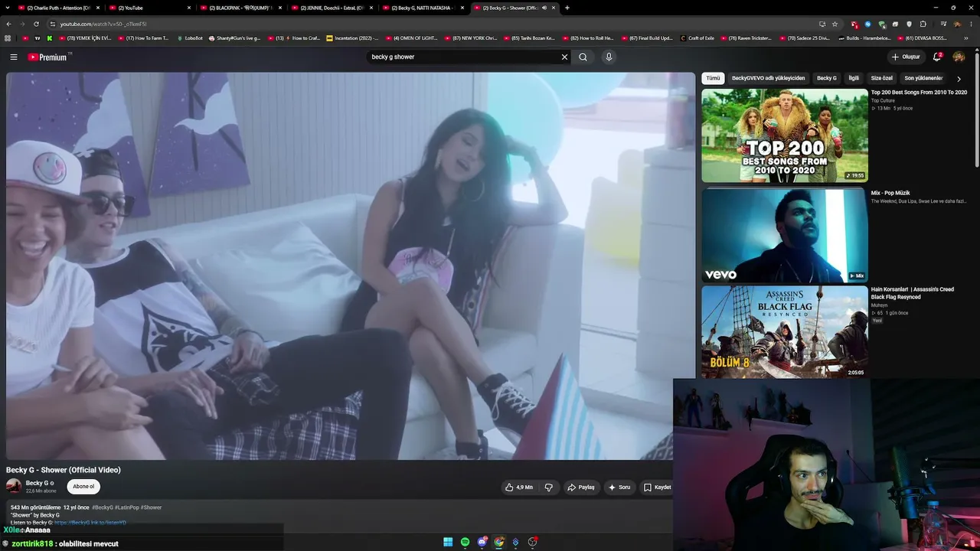Open Becky G channel avatar
This screenshot has height=551, width=980.
point(14,486)
